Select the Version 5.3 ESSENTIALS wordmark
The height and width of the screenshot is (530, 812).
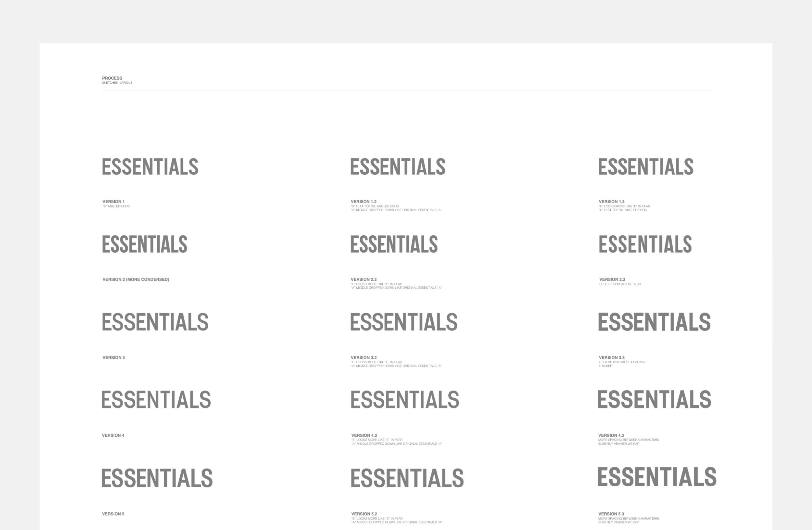[657, 477]
